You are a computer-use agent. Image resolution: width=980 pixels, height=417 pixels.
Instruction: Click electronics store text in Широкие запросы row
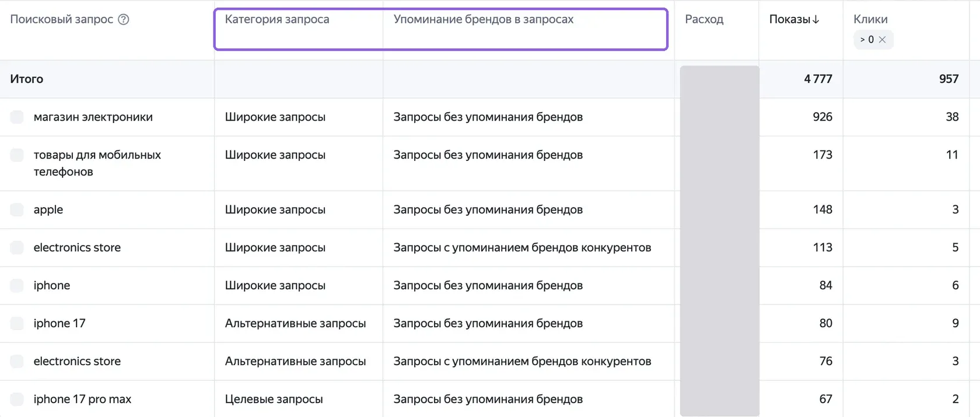tap(77, 247)
